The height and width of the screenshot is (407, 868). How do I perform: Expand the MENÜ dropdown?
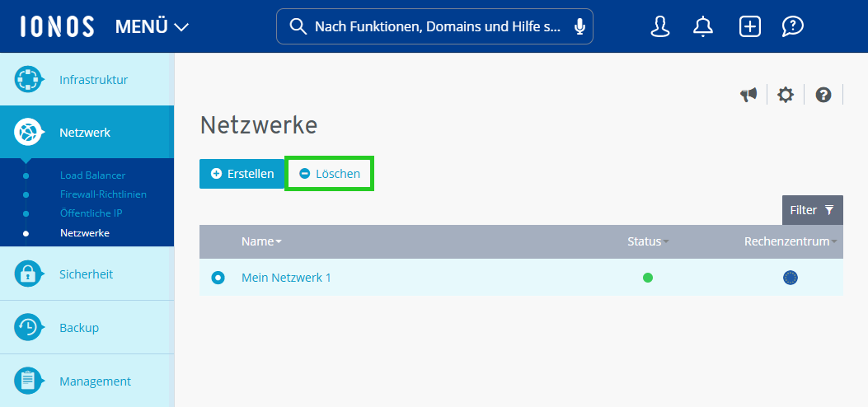click(152, 27)
